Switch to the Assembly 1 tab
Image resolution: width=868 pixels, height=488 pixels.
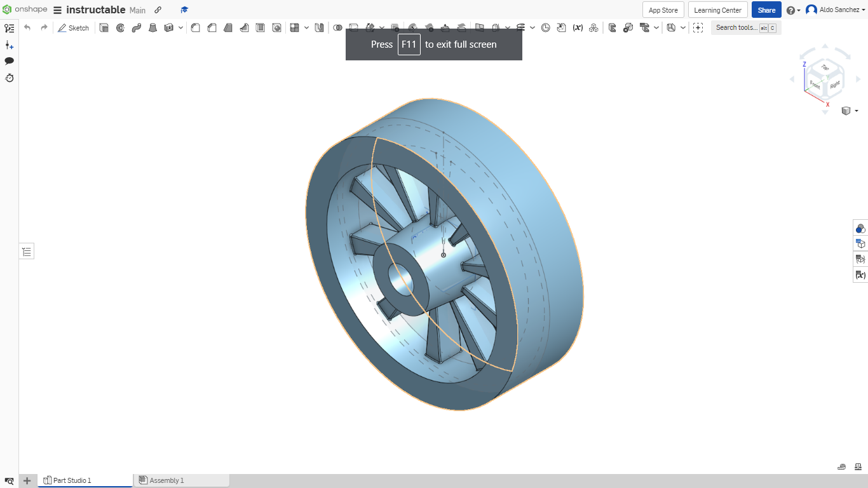167,480
